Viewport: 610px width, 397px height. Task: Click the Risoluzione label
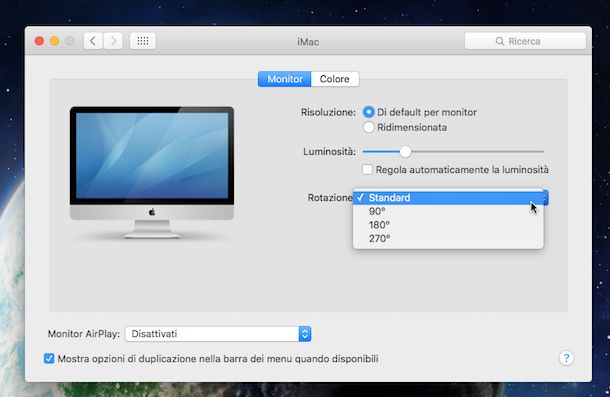tap(328, 112)
